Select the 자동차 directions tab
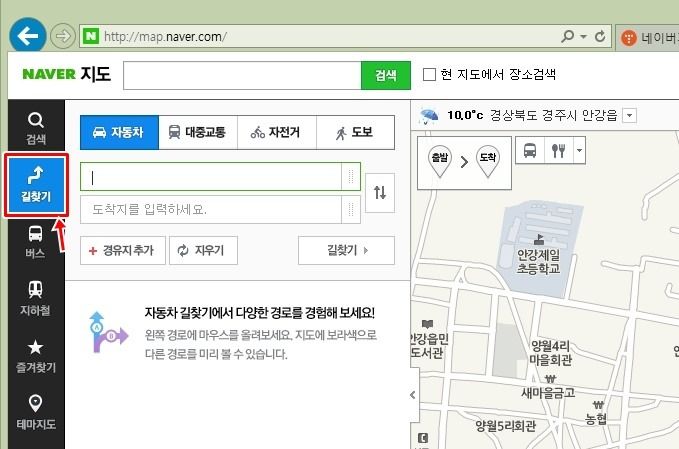Viewport: 679px width, 449px height. (120, 132)
